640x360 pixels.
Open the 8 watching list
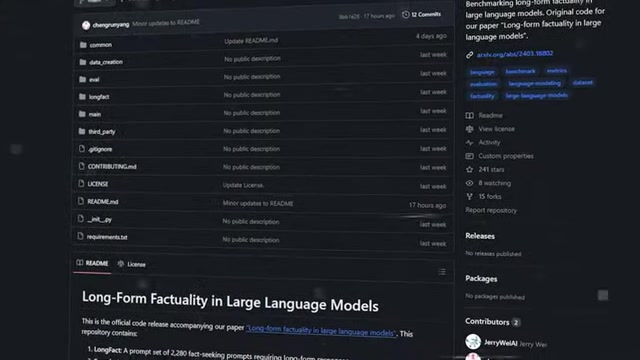pyautogui.click(x=494, y=183)
